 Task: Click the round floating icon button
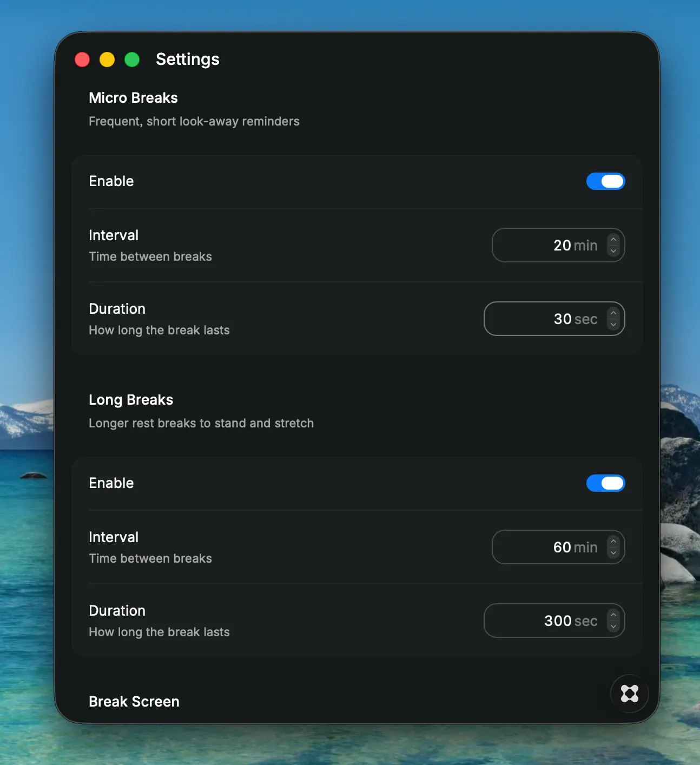(629, 694)
